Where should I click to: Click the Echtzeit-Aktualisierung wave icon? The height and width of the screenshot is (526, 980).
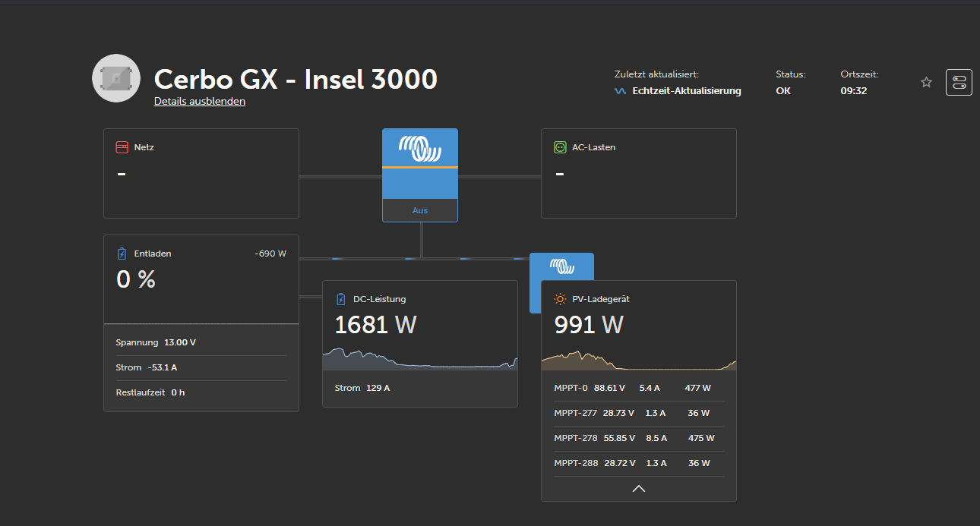620,91
